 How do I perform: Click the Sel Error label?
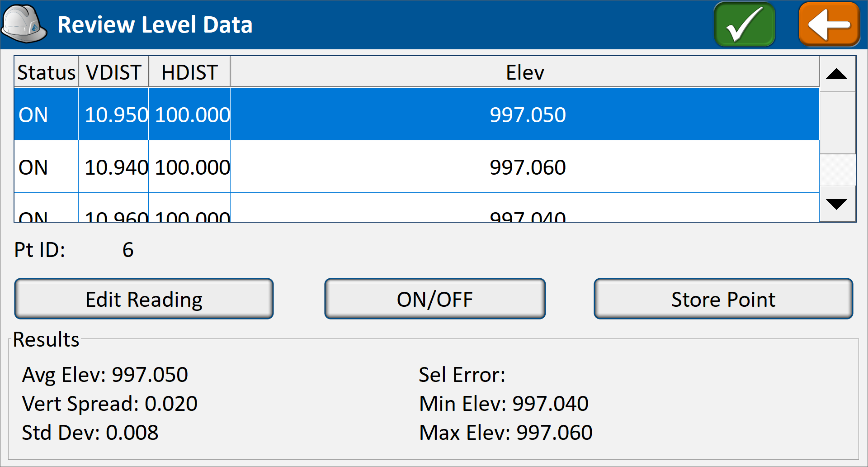tap(462, 375)
